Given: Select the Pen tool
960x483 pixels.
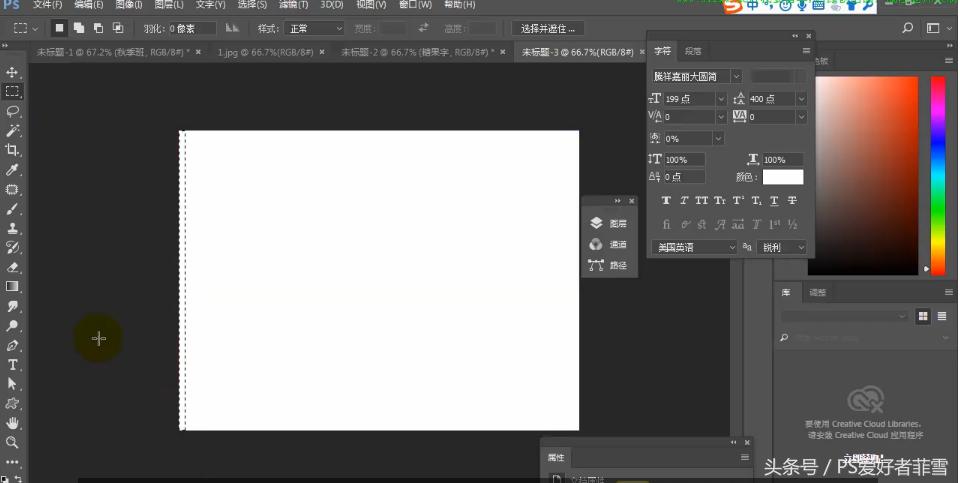Looking at the screenshot, I should pos(12,345).
